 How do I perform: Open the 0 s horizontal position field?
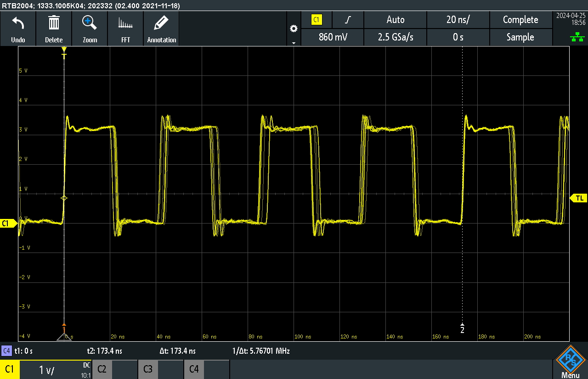pyautogui.click(x=458, y=37)
